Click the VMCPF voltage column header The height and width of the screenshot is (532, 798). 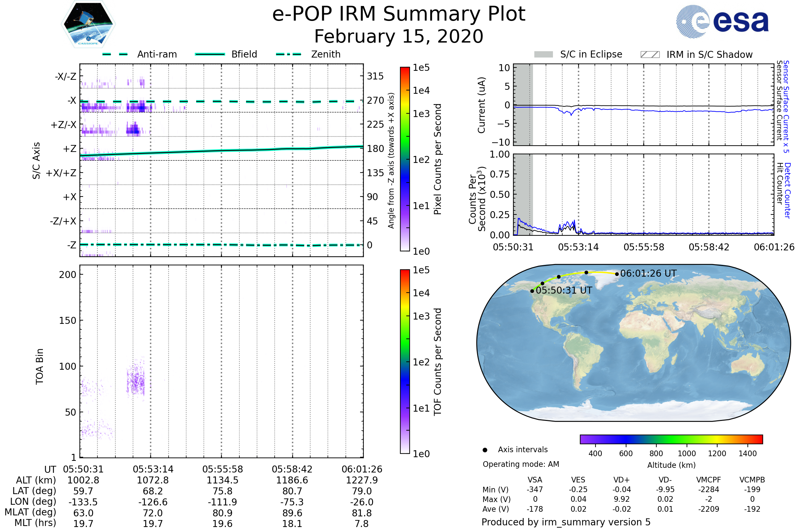(709, 480)
